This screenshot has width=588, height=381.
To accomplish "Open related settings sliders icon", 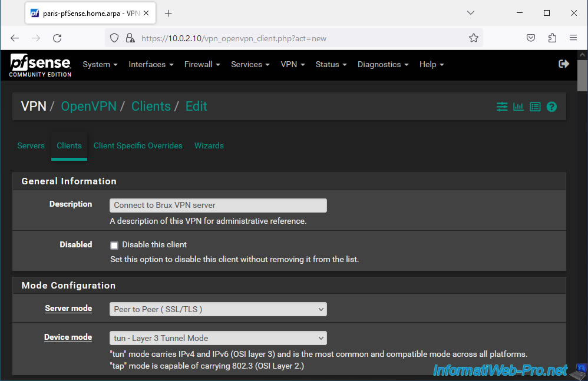I will (502, 107).
